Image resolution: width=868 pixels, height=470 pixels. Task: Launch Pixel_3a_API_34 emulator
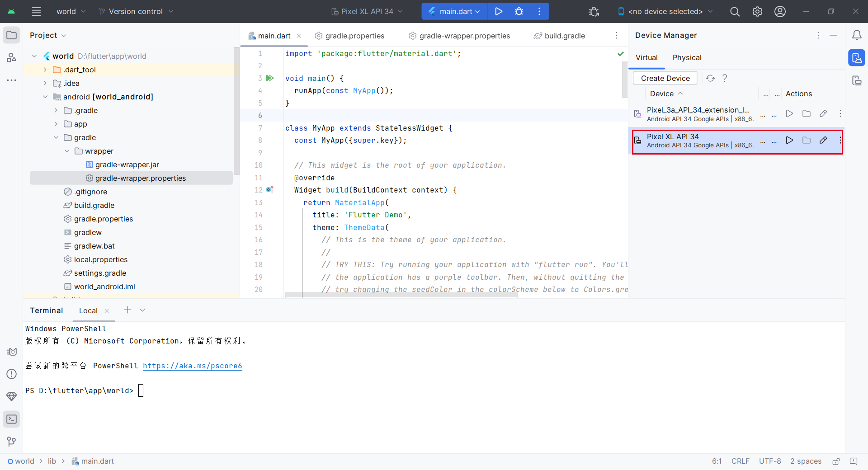(x=789, y=113)
